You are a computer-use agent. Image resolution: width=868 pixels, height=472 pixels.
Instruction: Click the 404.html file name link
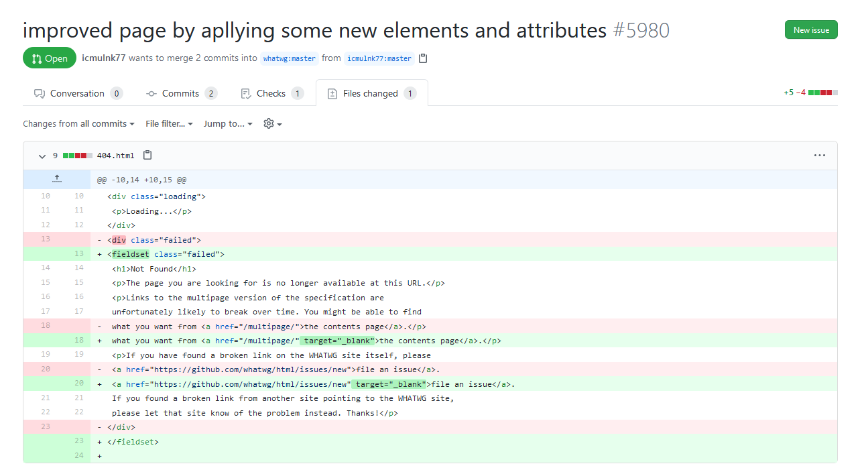pyautogui.click(x=115, y=156)
